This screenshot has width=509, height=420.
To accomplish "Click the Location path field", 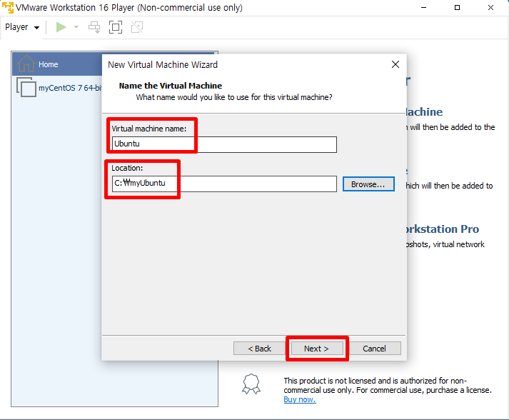I will coord(224,184).
